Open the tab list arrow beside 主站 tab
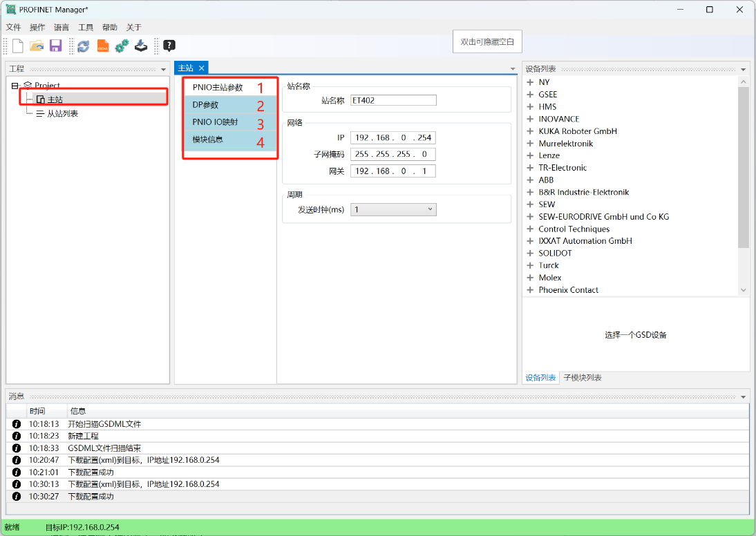Screen dimensions: 756x536 pos(513,69)
